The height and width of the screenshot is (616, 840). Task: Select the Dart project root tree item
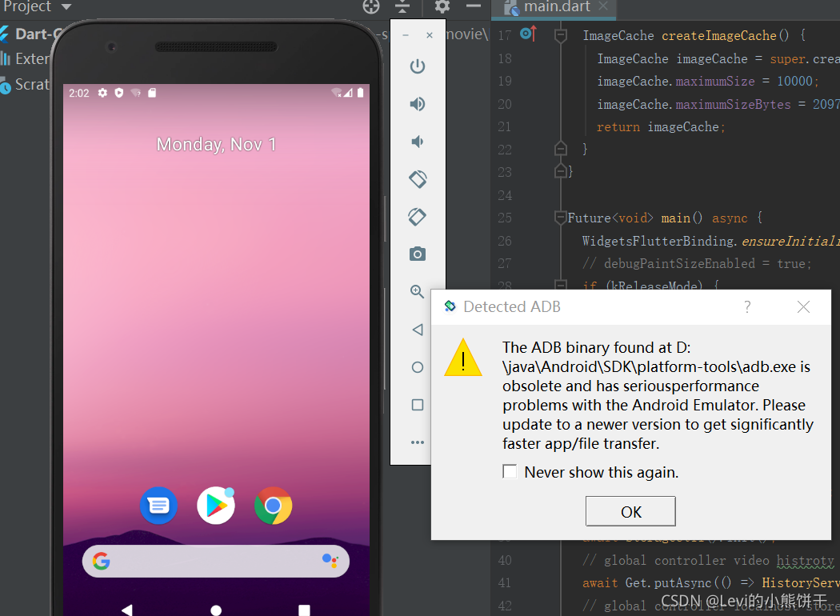(x=31, y=34)
